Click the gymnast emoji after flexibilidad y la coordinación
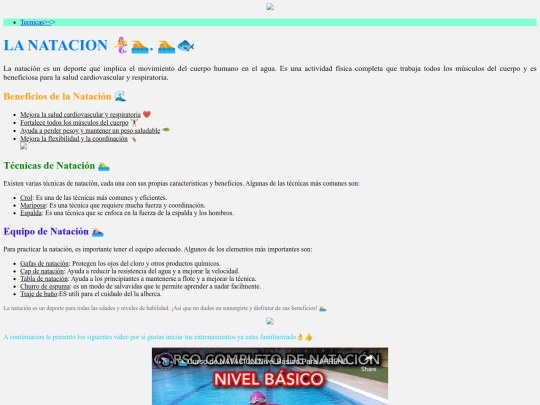 point(133,139)
